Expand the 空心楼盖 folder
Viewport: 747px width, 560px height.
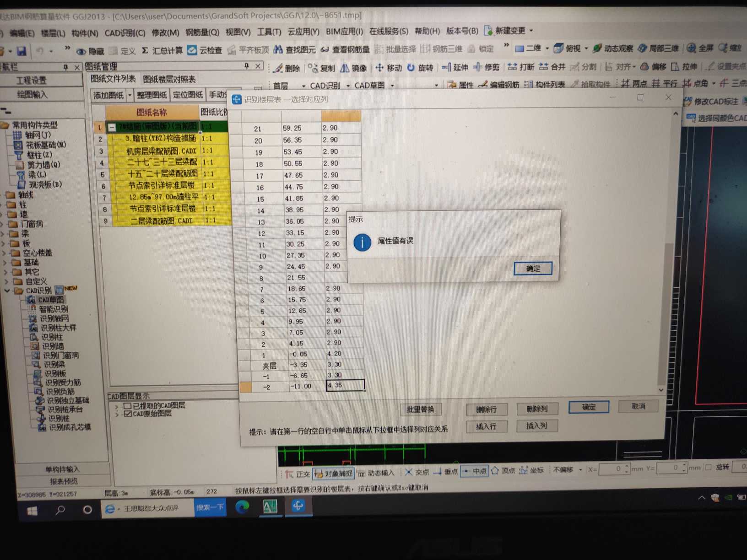tap(5, 253)
